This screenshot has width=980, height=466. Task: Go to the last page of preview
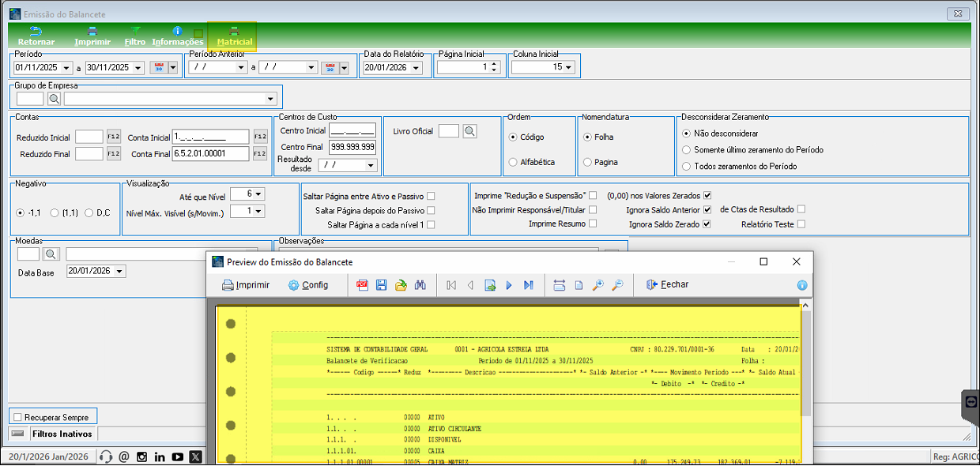[528, 285]
